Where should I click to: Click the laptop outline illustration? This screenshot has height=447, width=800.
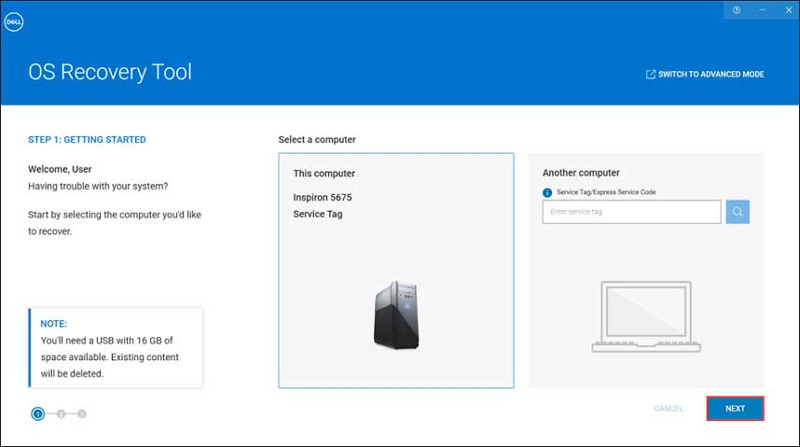coord(646,316)
